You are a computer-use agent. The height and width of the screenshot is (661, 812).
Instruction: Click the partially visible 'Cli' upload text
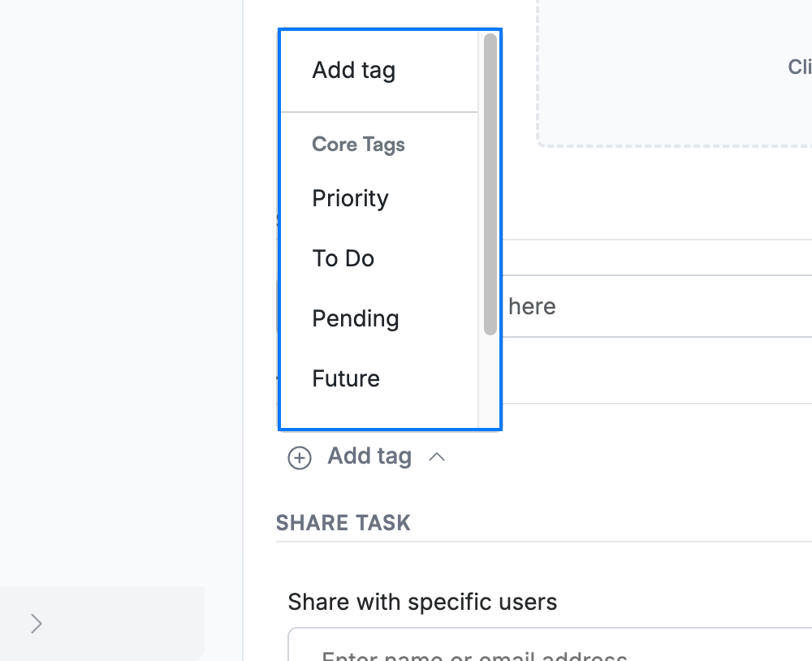pos(800,67)
